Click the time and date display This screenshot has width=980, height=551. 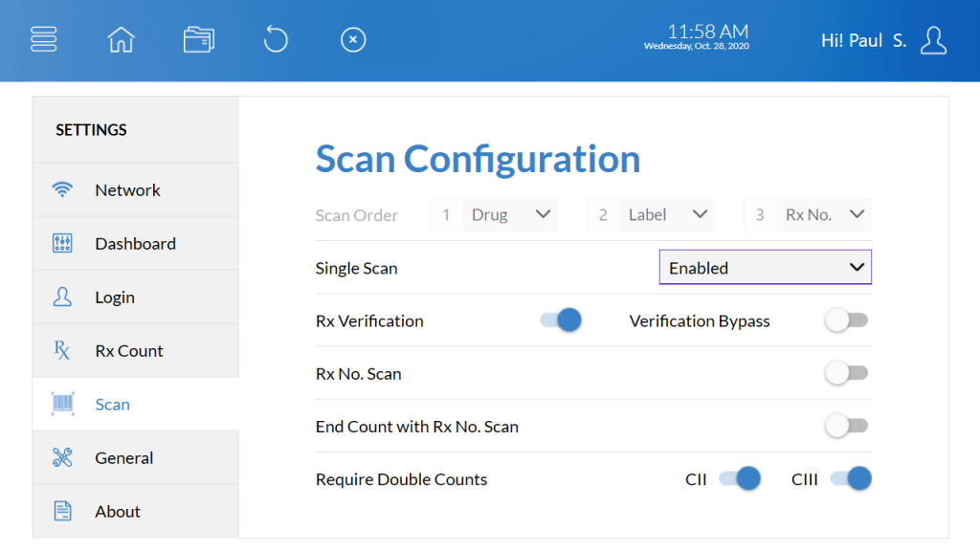point(697,37)
